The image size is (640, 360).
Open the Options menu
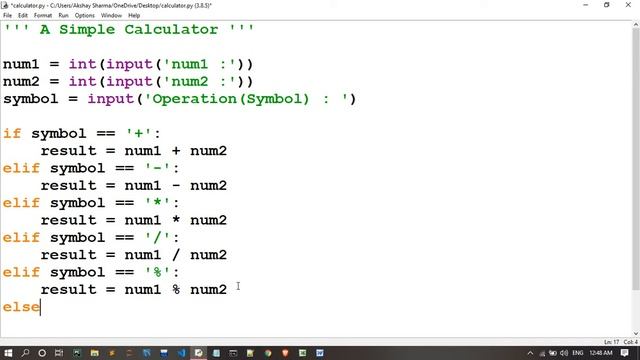pos(84,16)
